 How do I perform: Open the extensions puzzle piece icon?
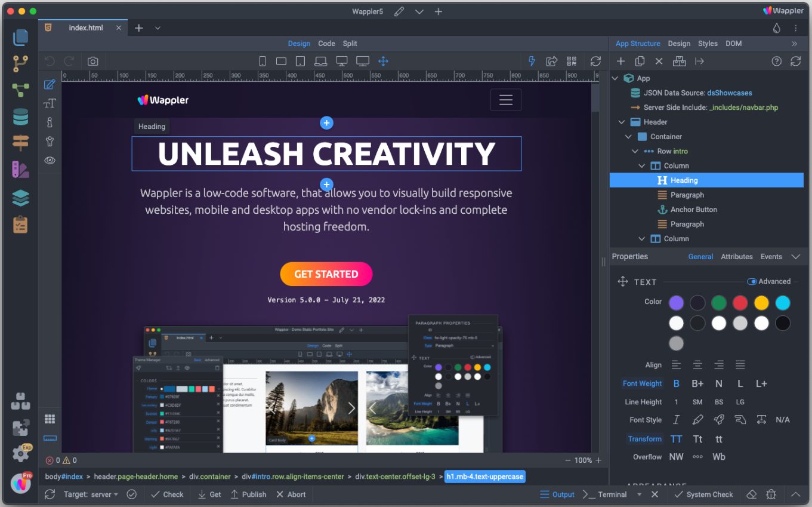[x=20, y=428]
